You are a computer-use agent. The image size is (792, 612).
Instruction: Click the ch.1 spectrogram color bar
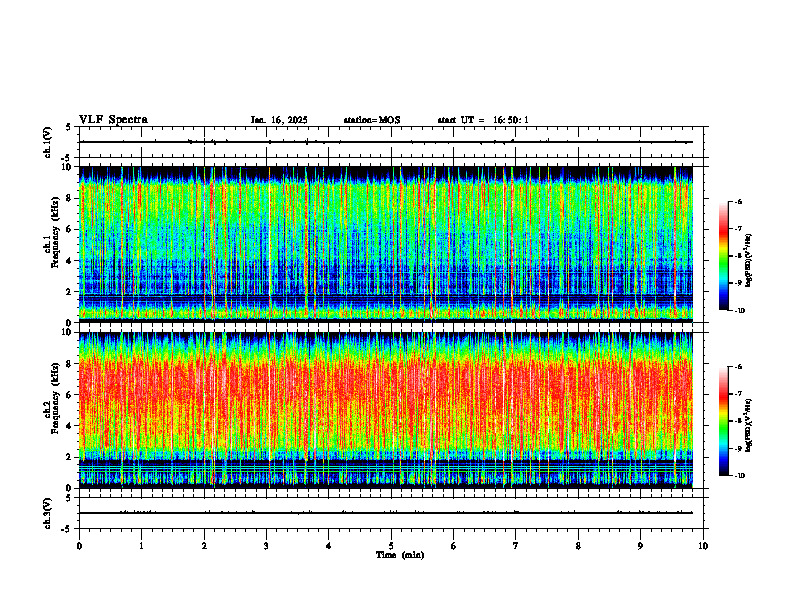[x=723, y=256]
